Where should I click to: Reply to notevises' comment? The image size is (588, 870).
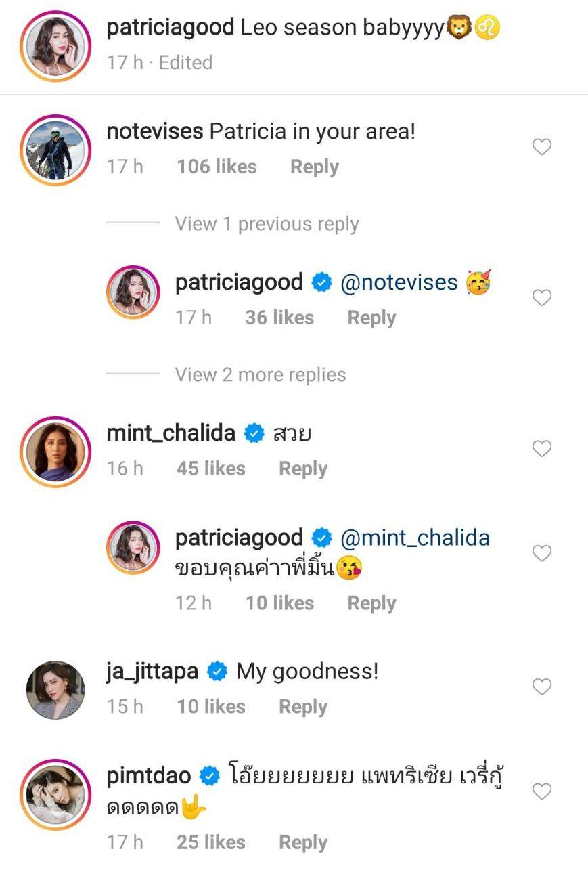(x=314, y=167)
